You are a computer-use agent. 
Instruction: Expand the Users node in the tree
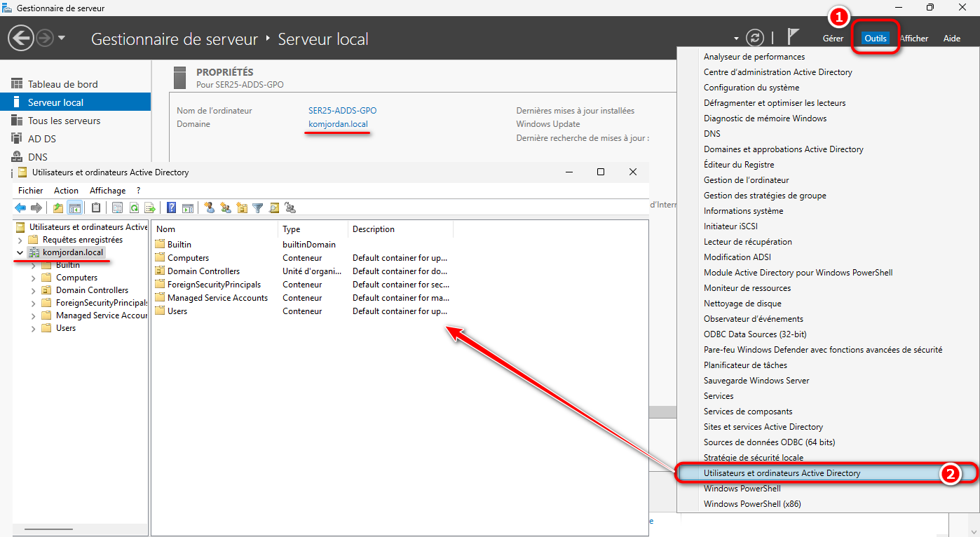33,328
